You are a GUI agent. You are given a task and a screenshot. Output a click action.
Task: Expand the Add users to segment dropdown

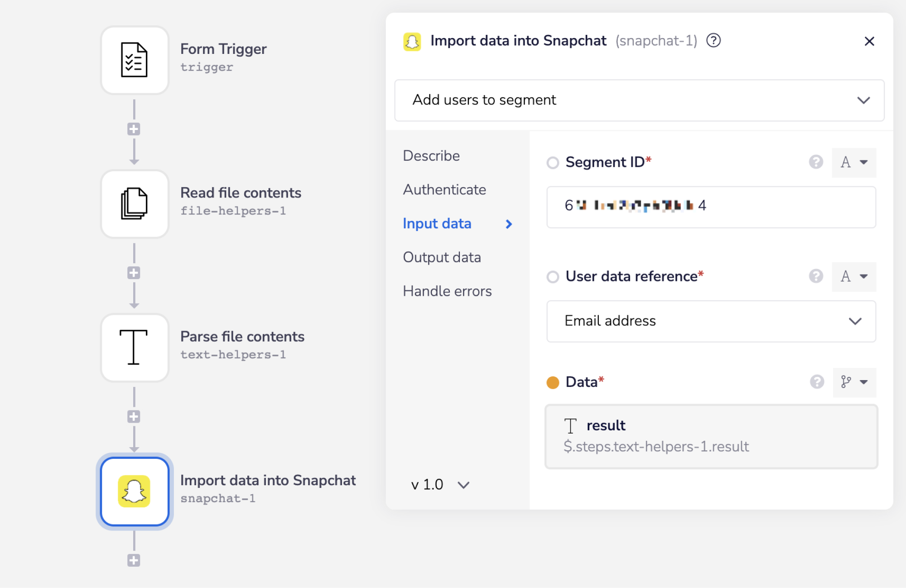(x=639, y=100)
